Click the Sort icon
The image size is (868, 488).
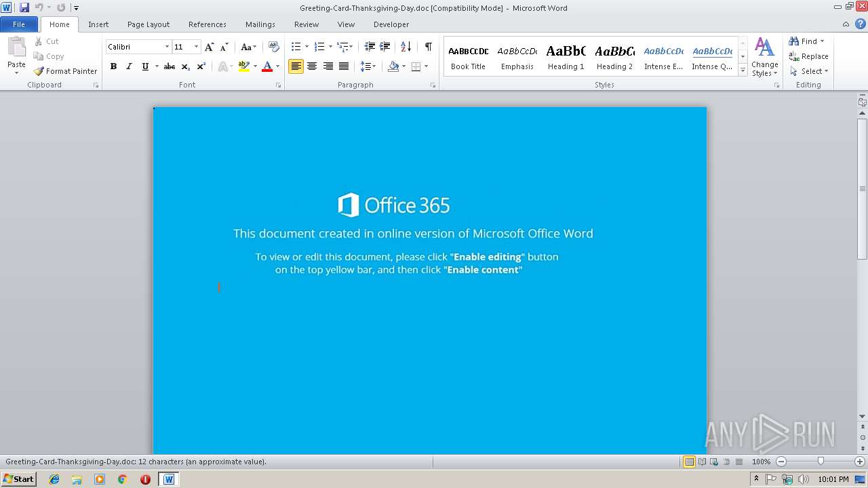pos(406,47)
